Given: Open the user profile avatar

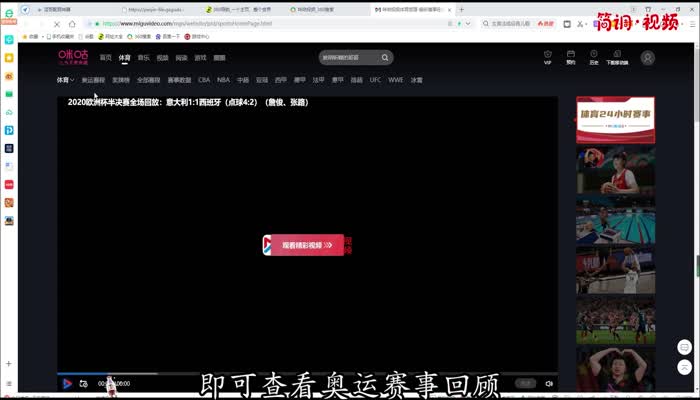Looking at the screenshot, I should pyautogui.click(x=647, y=58).
